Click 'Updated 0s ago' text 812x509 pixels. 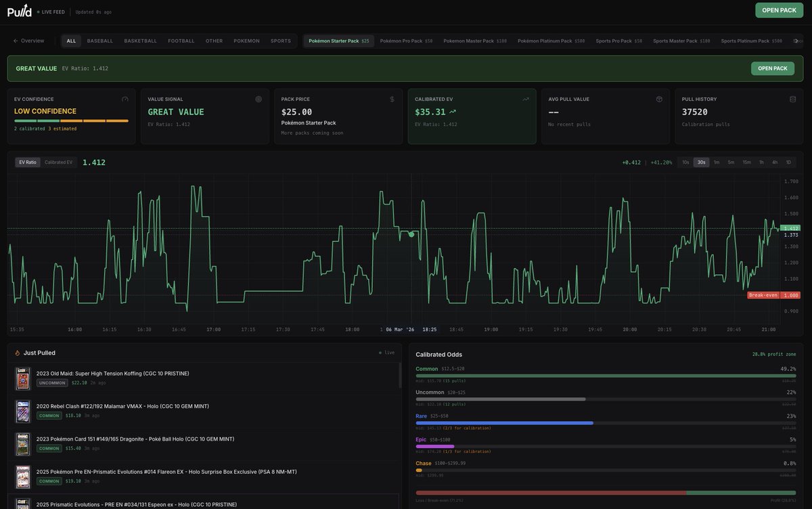coord(93,12)
